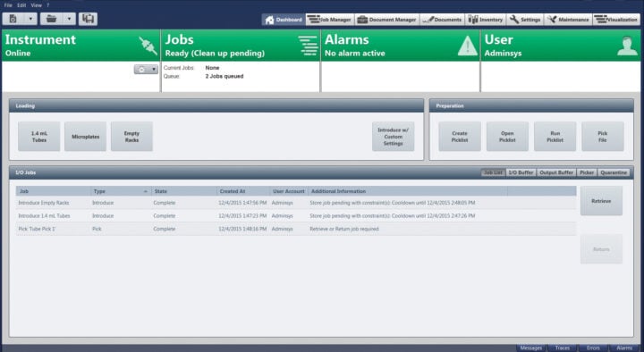The width and height of the screenshot is (644, 352).
Task: Open the Job Manager tab
Action: (x=330, y=20)
